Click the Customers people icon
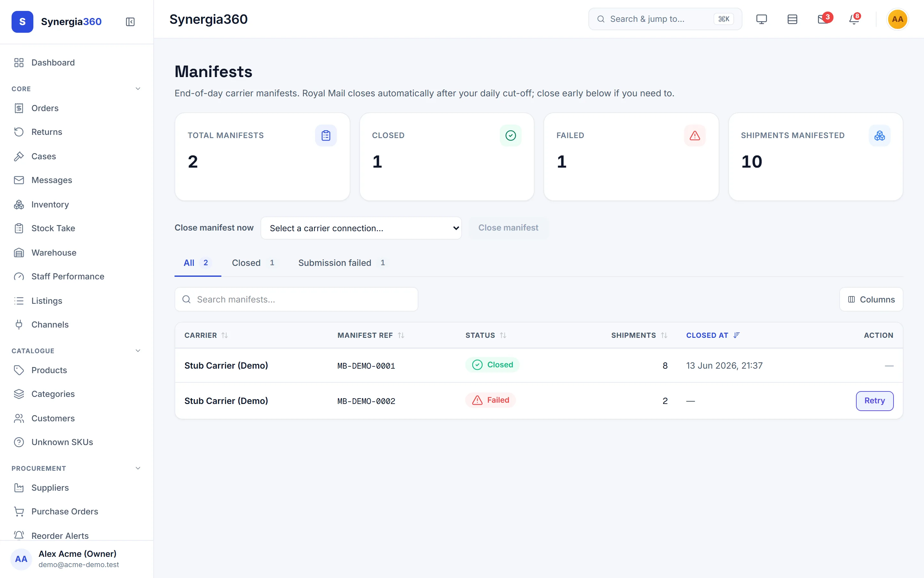The image size is (924, 578). (19, 418)
